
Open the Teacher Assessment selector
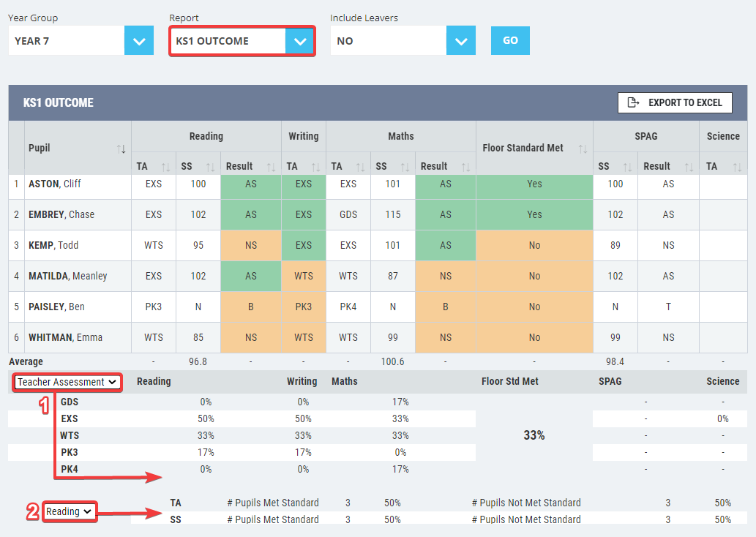point(67,382)
